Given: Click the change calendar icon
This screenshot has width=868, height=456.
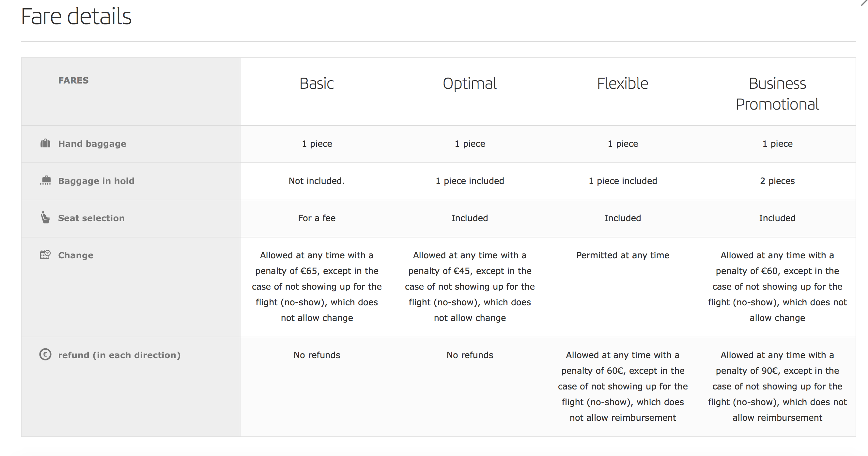Looking at the screenshot, I should pyautogui.click(x=45, y=255).
